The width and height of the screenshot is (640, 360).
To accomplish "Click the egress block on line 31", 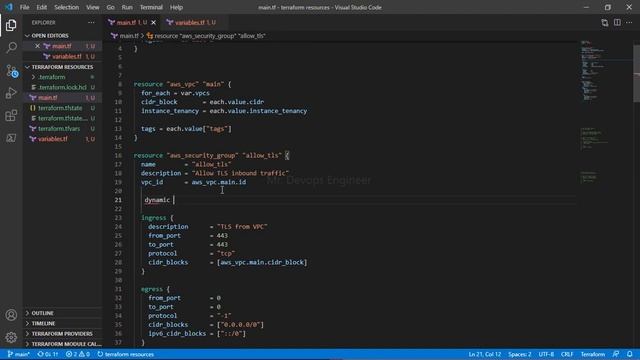I will [x=151, y=289].
